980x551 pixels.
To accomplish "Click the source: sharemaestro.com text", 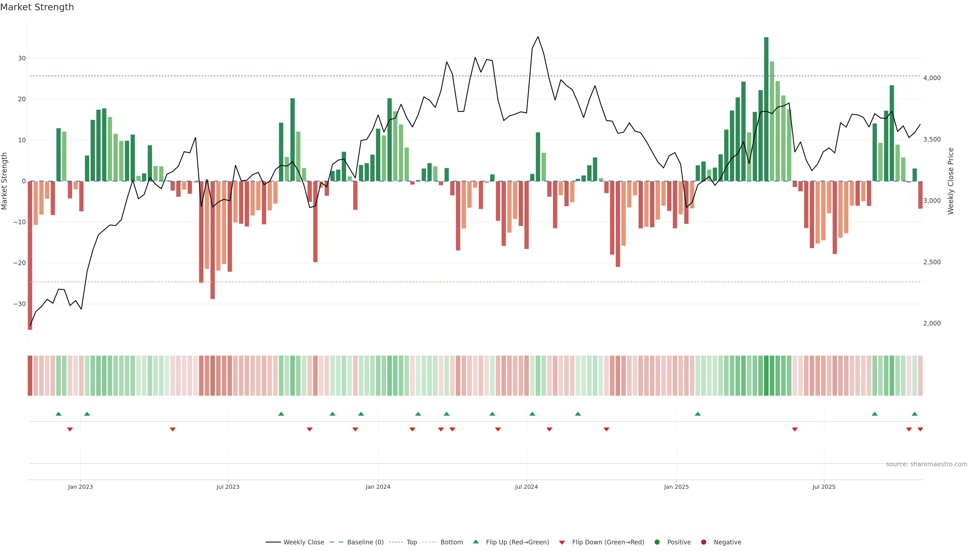I will [926, 464].
